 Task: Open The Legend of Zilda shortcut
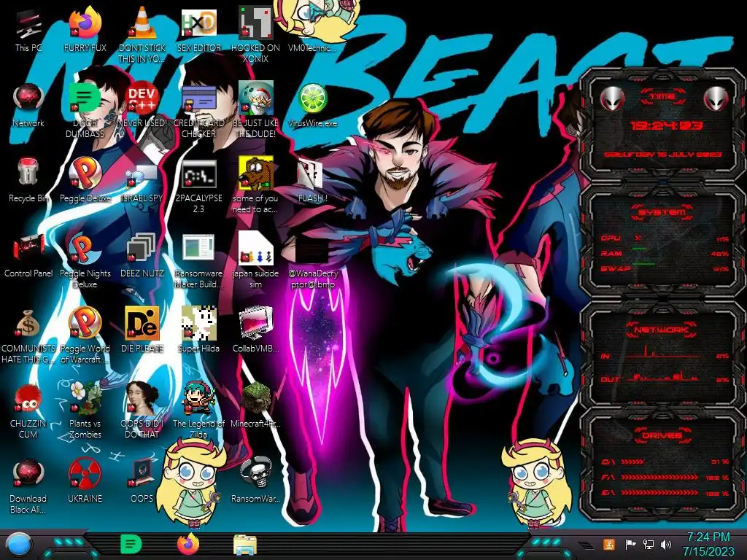198,411
